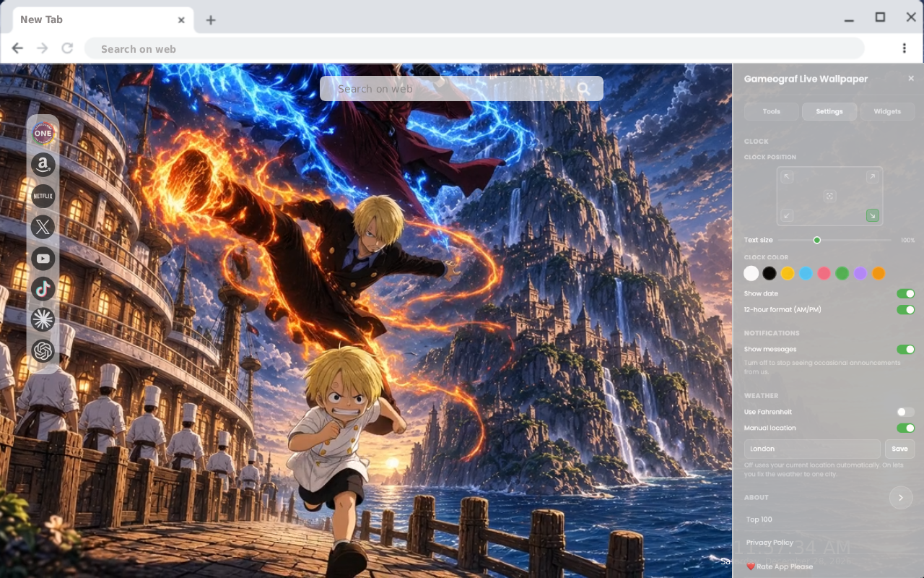The image size is (924, 578).
Task: Toggle Show messages switch
Action: 905,350
